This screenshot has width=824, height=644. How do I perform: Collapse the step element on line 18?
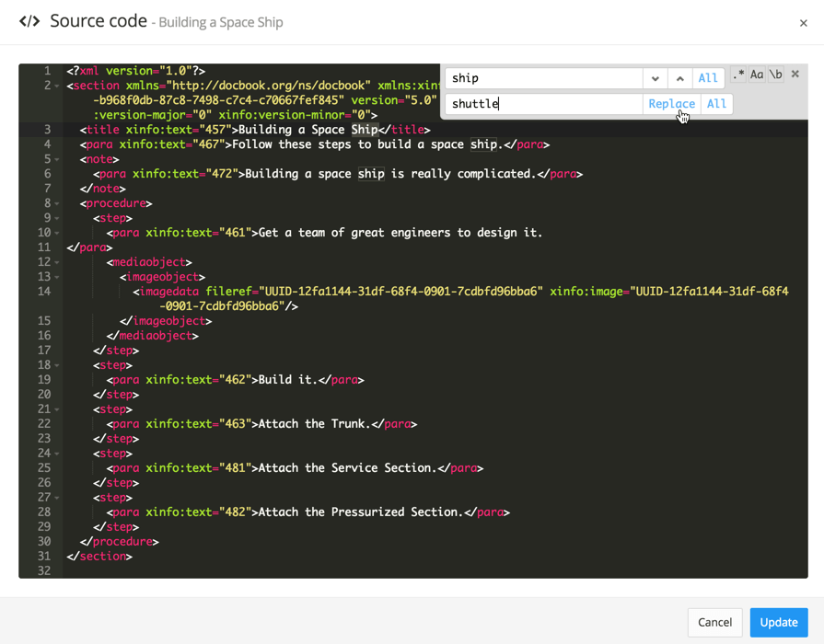(57, 366)
